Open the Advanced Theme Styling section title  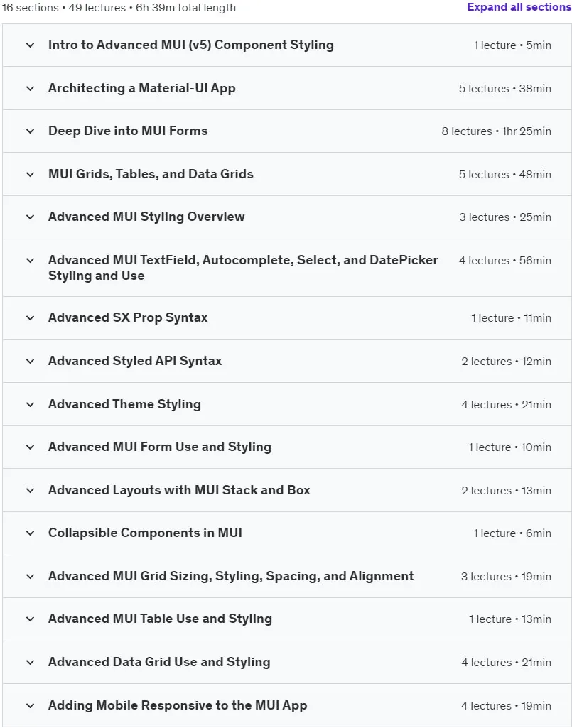pyautogui.click(x=124, y=404)
